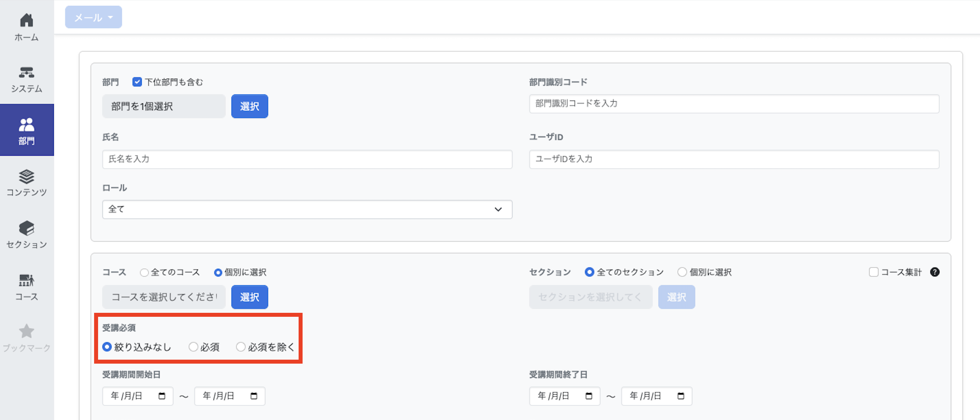Select the 必須を除く radio button
This screenshot has width=980, height=420.
click(x=241, y=347)
